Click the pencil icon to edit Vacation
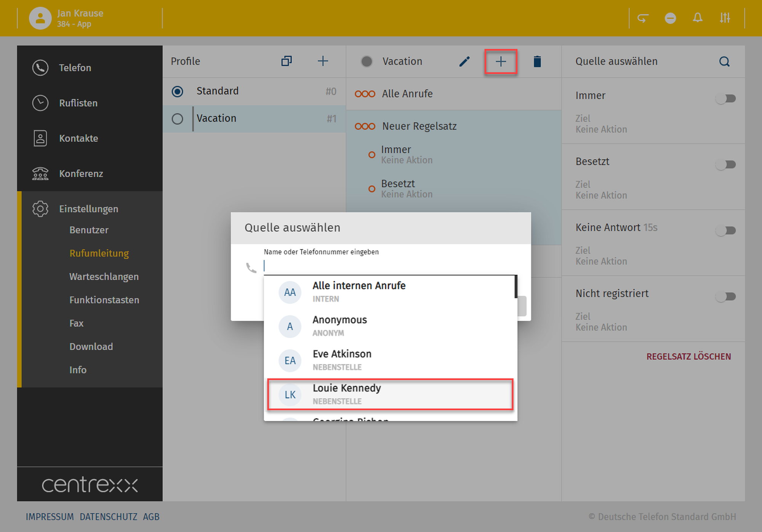This screenshot has width=762, height=532. click(464, 61)
